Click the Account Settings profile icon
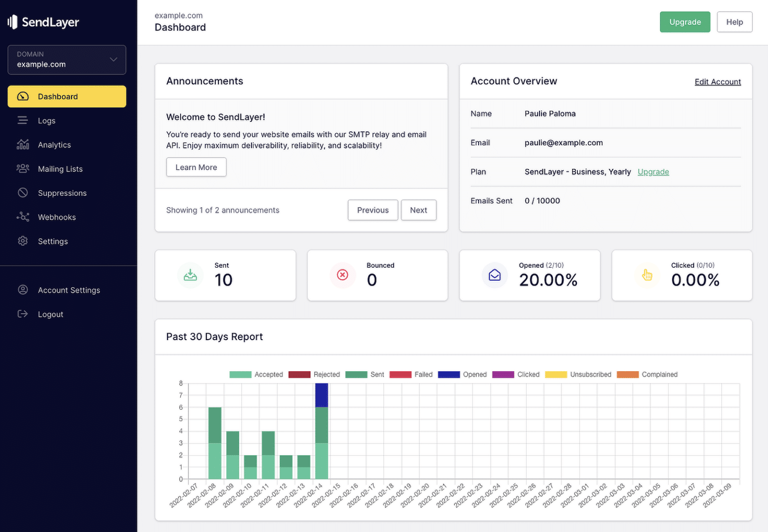Screen dimensions: 768x532 tap(22, 290)
